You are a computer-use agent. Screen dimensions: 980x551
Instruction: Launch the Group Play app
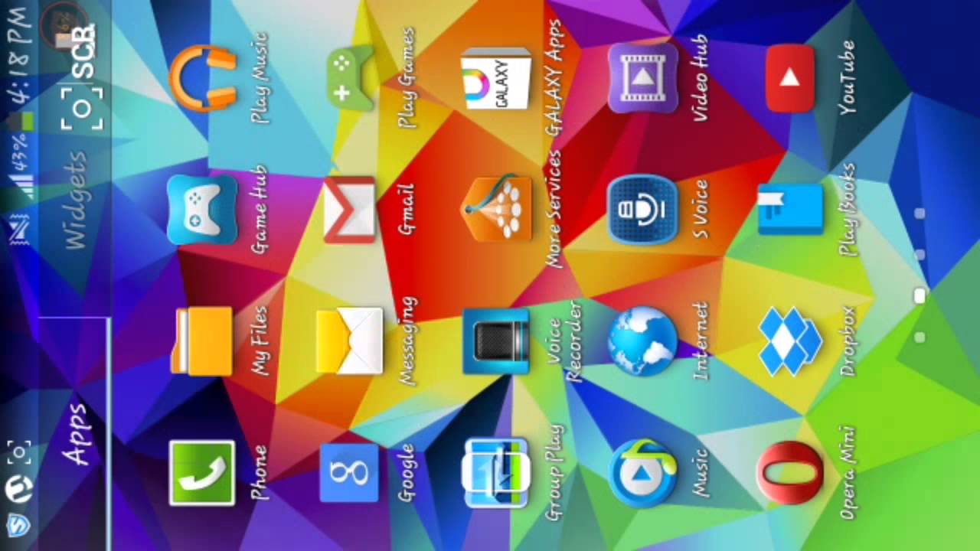[496, 473]
